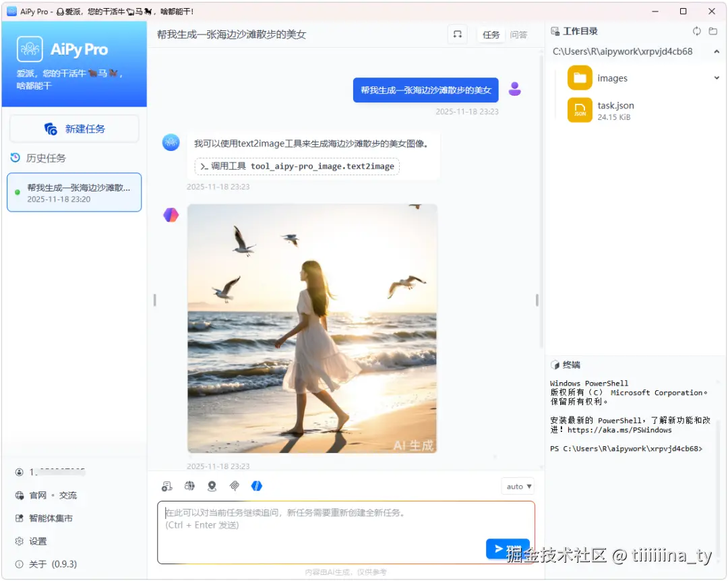Viewport: 728px width, 581px height.
Task: Refresh the 工作目录 panel
Action: coord(697,31)
